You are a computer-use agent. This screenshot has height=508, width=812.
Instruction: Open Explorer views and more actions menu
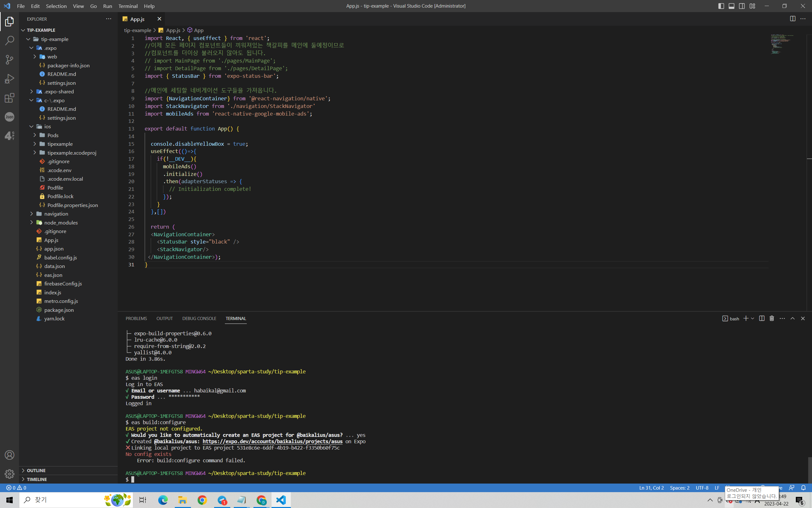[108, 19]
